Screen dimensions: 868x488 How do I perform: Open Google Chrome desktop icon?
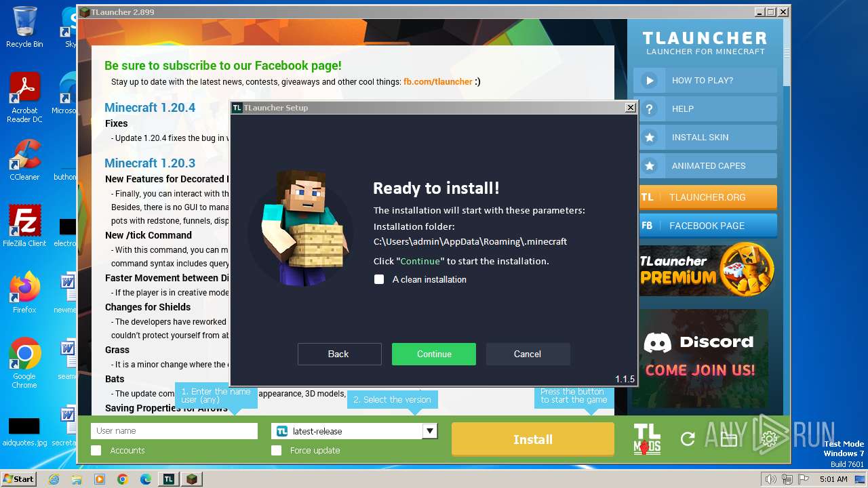(24, 363)
